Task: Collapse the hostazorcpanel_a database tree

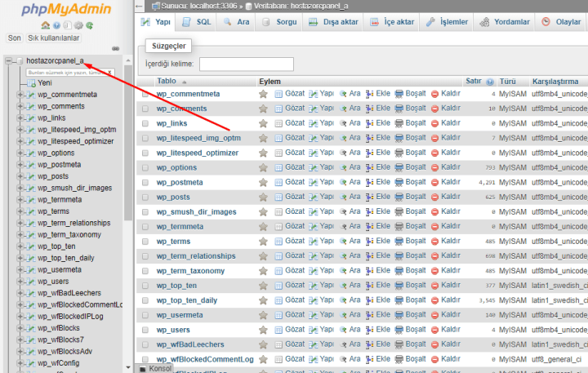Action: pos(9,60)
